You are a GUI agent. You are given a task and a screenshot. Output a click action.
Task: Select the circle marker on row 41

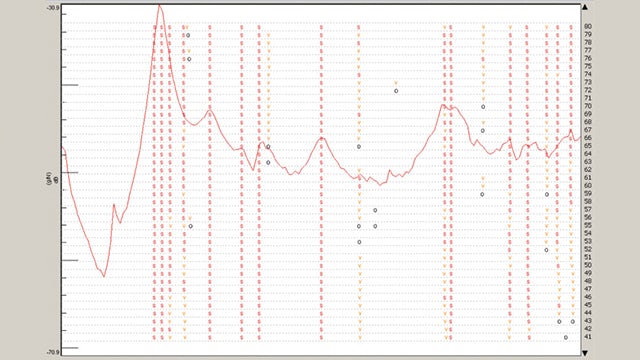click(x=566, y=338)
